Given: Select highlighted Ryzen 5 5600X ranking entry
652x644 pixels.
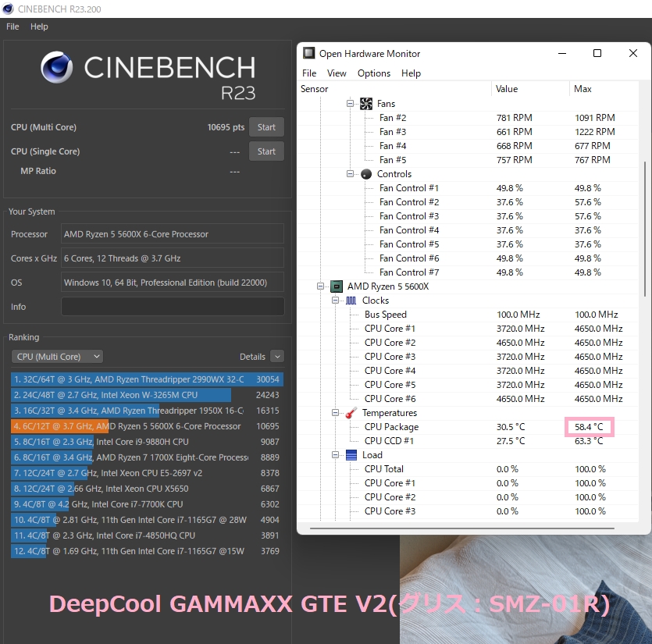Looking at the screenshot, I should point(148,426).
